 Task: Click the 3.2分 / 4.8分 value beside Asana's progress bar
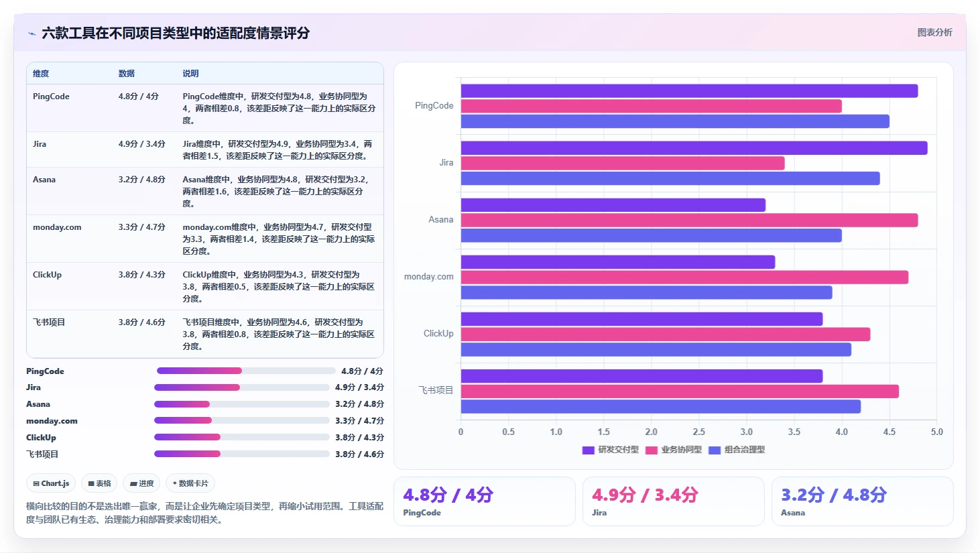(x=360, y=404)
